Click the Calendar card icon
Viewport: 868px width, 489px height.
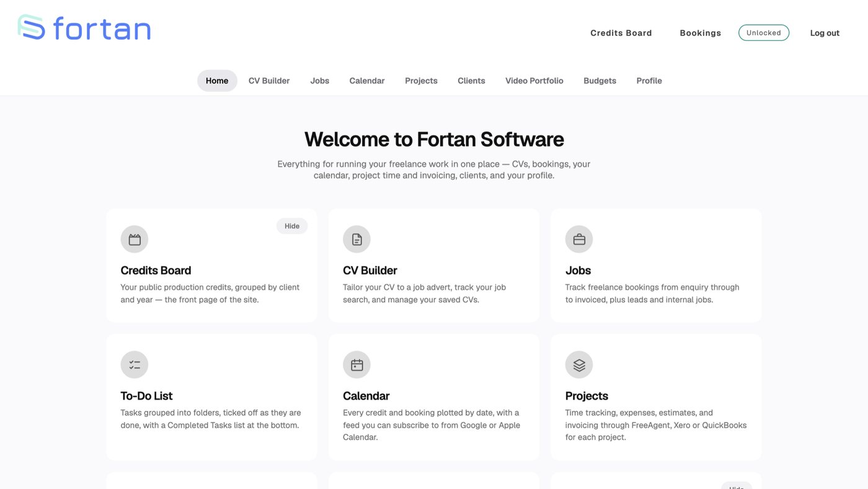coord(356,364)
